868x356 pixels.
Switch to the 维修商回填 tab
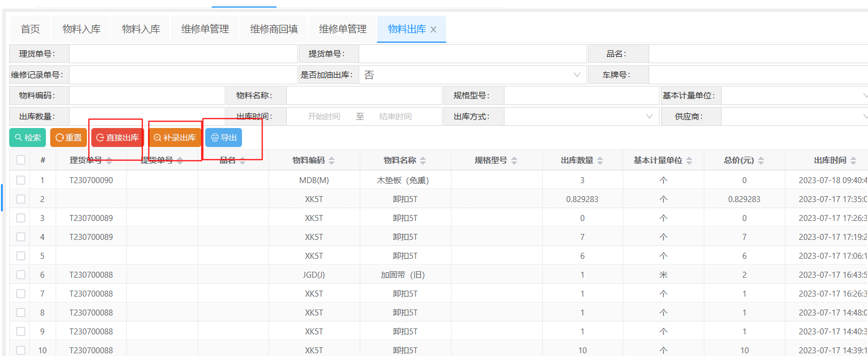274,29
